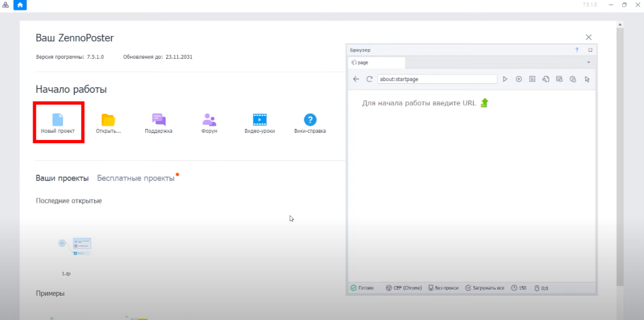
Task: Click the green up arrow after the URL hint
Action: click(484, 103)
